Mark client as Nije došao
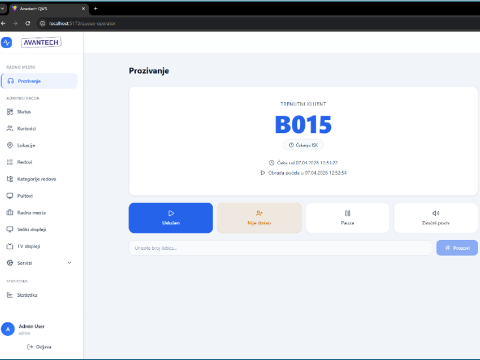 click(x=259, y=218)
